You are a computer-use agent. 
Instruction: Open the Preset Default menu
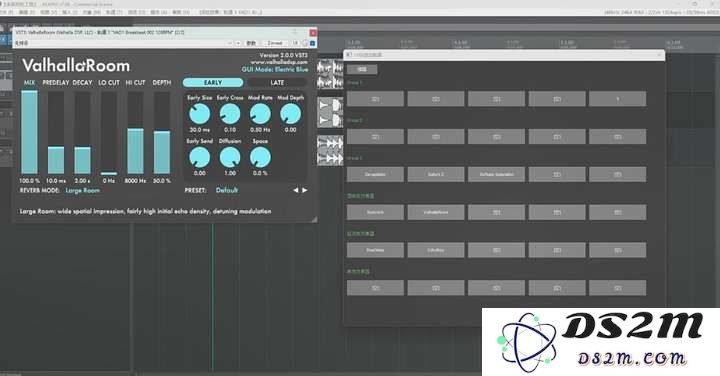227,190
